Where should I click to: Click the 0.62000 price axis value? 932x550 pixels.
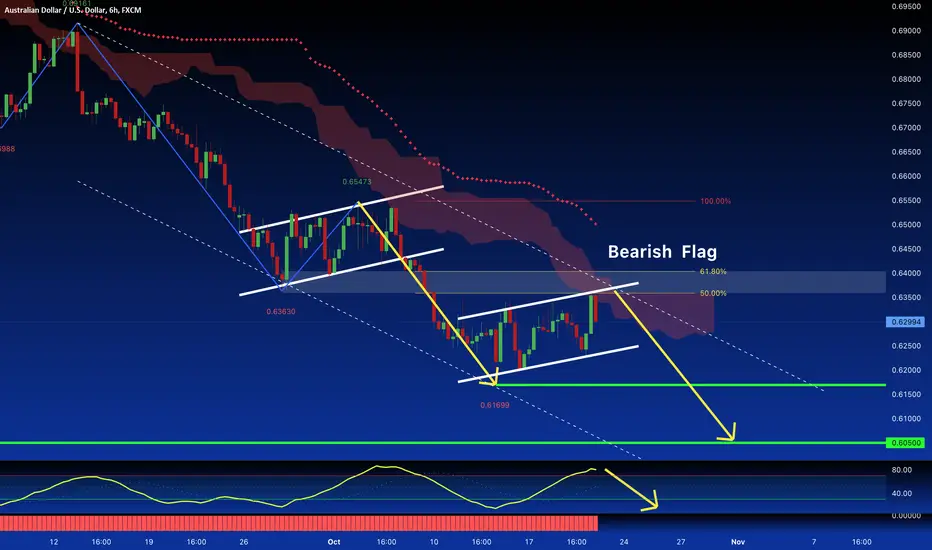[x=906, y=370]
